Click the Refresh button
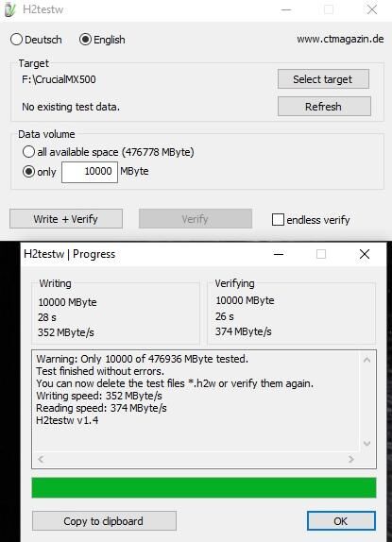The height and width of the screenshot is (542, 392). pyautogui.click(x=324, y=107)
